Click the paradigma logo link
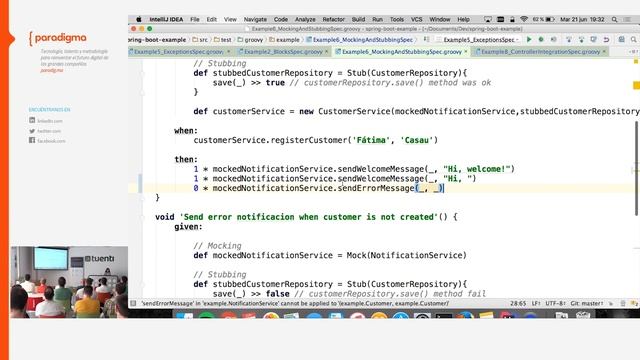Screen dimensions: 640x360 click(x=58, y=38)
